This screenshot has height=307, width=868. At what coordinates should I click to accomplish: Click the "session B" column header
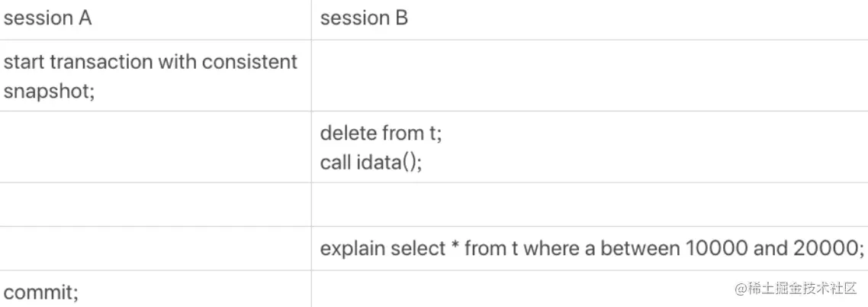pos(365,18)
